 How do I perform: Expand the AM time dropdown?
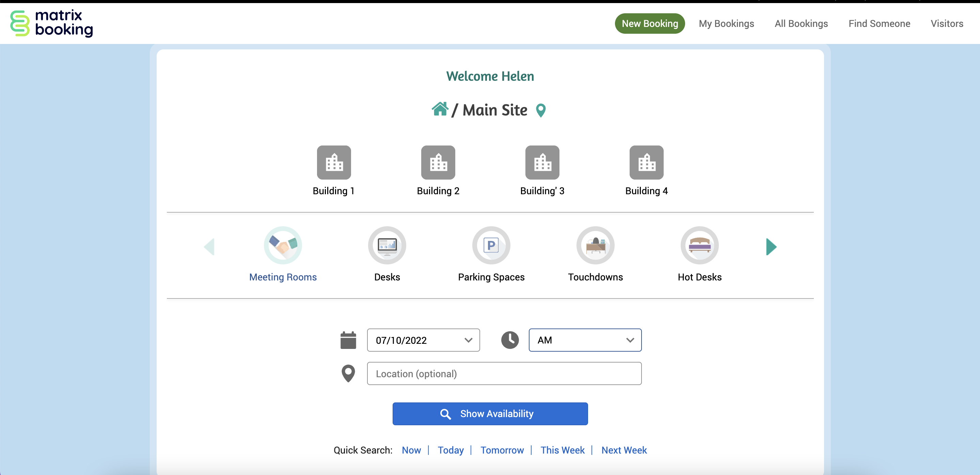585,340
